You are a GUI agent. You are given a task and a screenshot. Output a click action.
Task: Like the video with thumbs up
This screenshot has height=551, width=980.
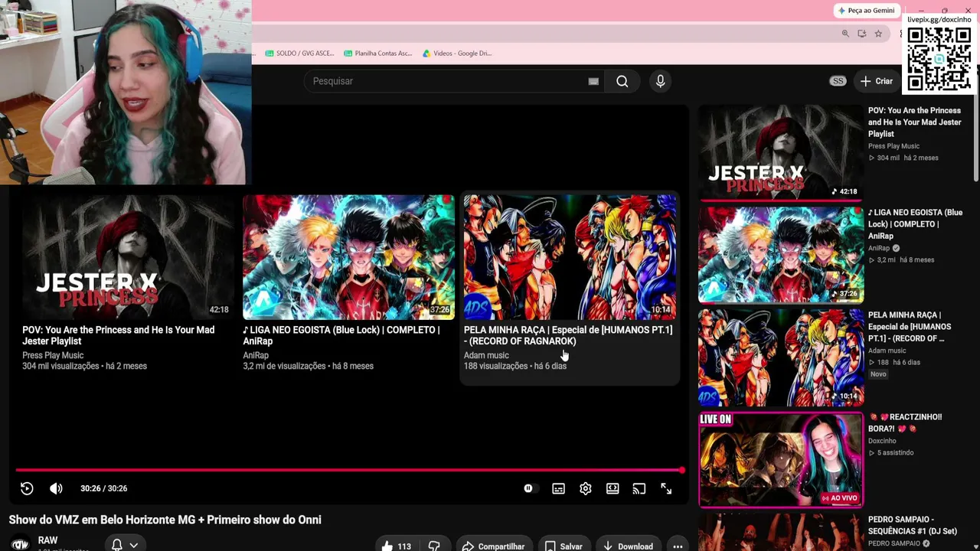(397, 546)
